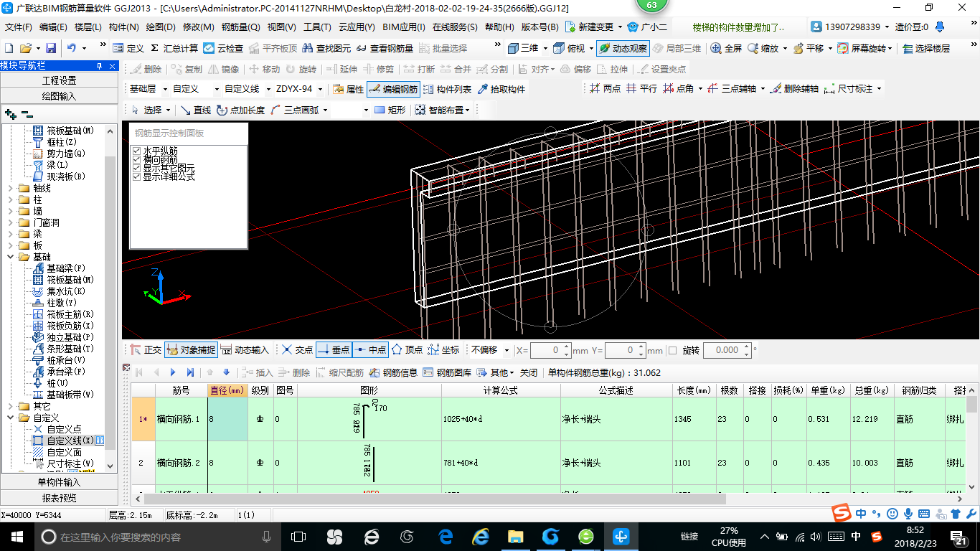Click Windows taskbar search box
Image resolution: width=980 pixels, height=551 pixels.
157,537
